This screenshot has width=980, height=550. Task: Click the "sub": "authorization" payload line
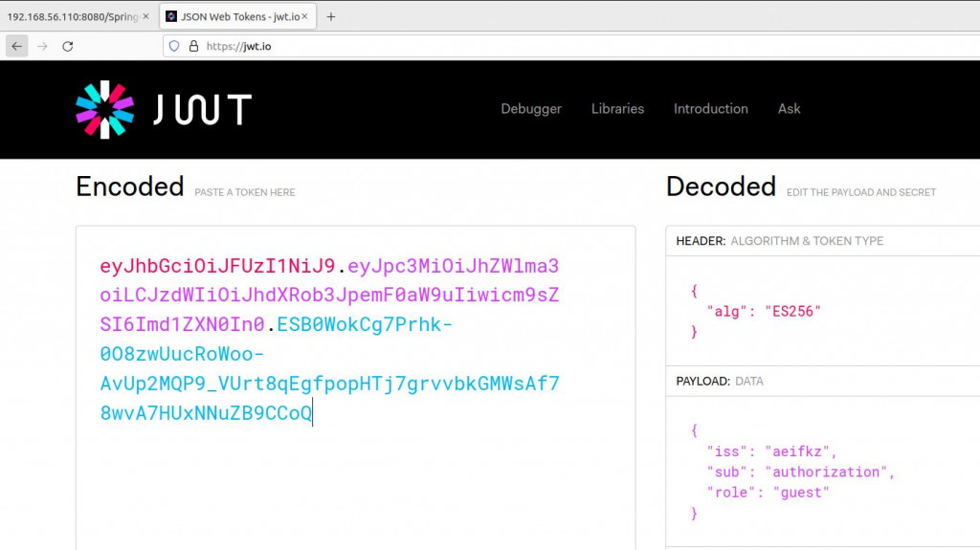tap(801, 472)
